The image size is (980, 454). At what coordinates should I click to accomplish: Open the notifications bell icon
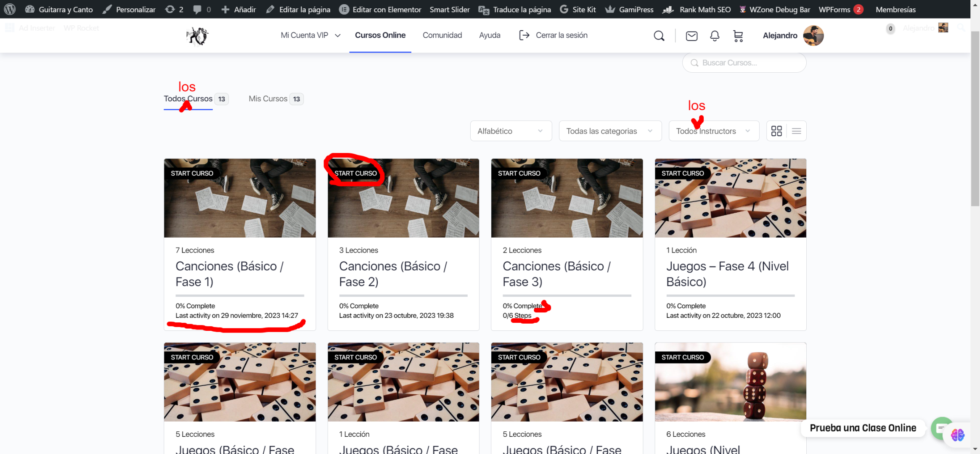(715, 36)
